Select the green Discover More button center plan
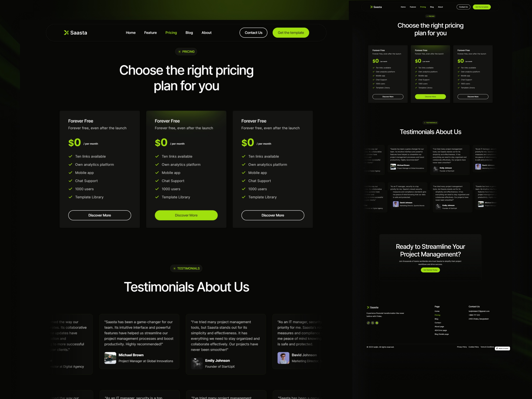 click(x=186, y=215)
